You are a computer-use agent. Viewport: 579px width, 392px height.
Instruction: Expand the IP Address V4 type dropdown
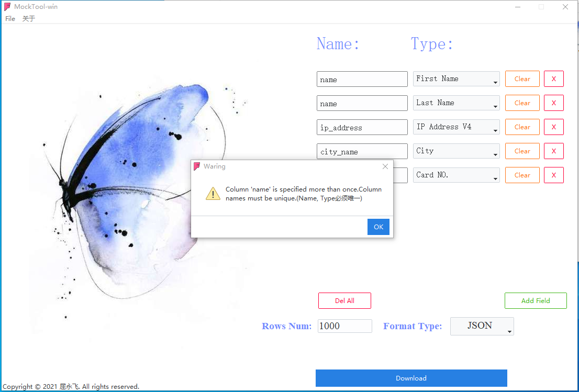pos(456,127)
